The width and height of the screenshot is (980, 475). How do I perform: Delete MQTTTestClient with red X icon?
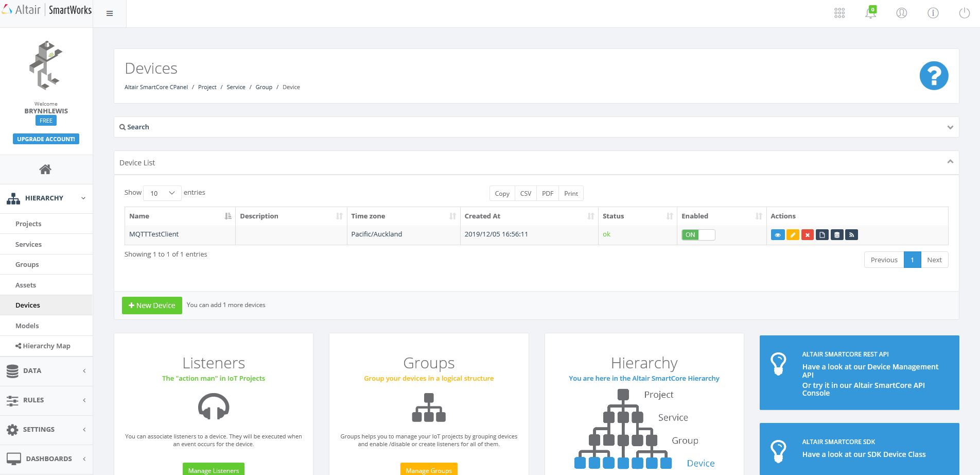[x=808, y=235]
